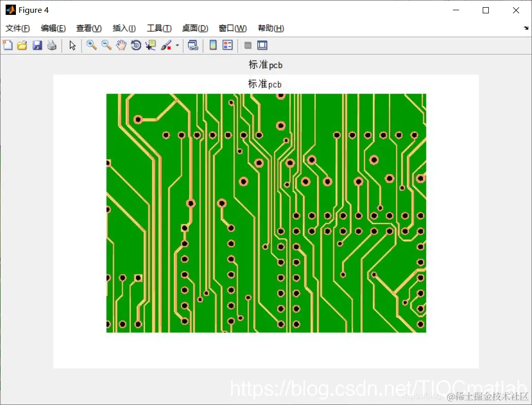Open the 工具 menu
This screenshot has width=532, height=405.
coord(159,28)
